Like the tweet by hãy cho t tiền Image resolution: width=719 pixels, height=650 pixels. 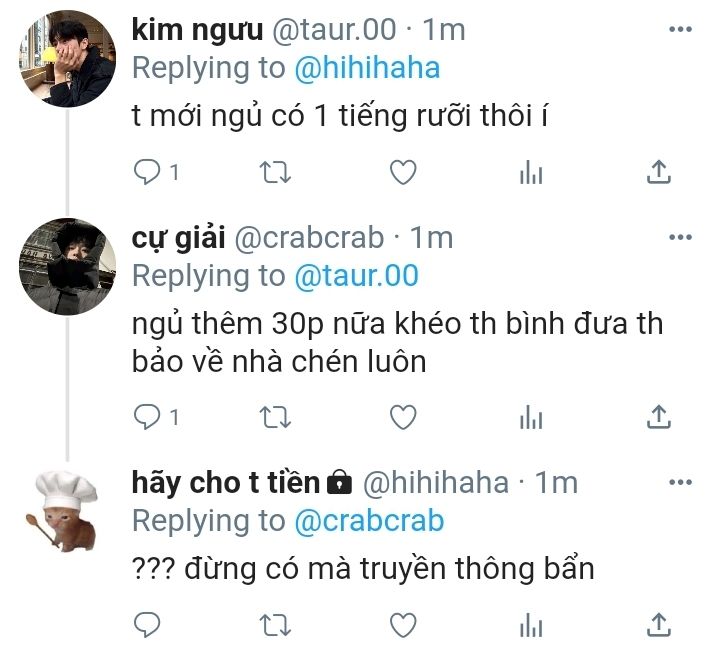(403, 625)
